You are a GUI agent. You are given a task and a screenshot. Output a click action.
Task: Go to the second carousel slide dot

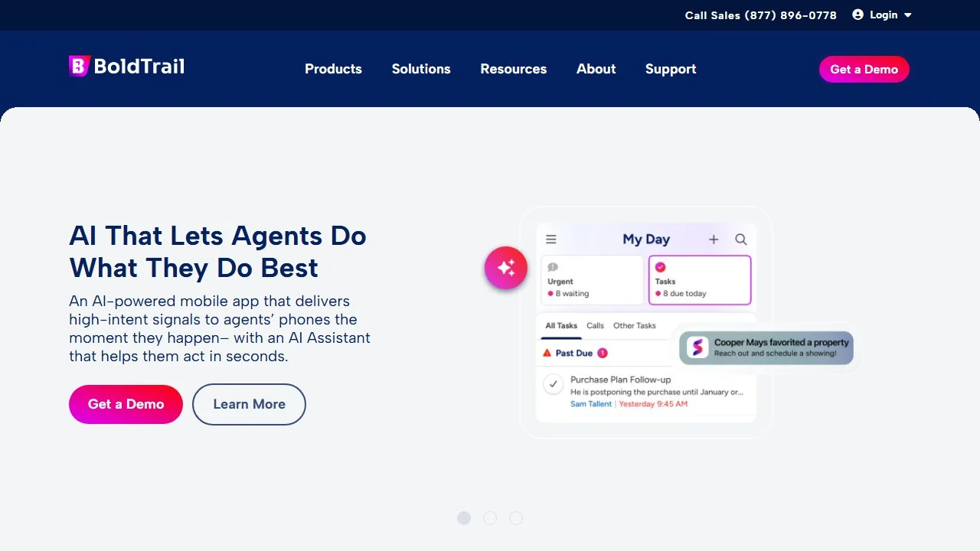(x=490, y=518)
